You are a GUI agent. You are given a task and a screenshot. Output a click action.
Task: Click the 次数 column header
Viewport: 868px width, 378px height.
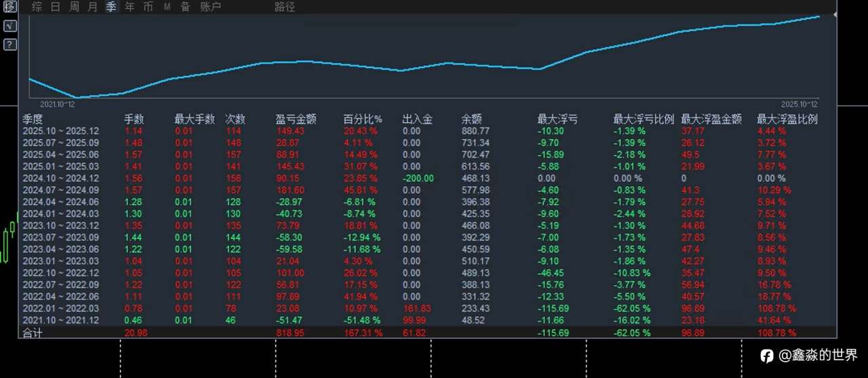click(235, 119)
